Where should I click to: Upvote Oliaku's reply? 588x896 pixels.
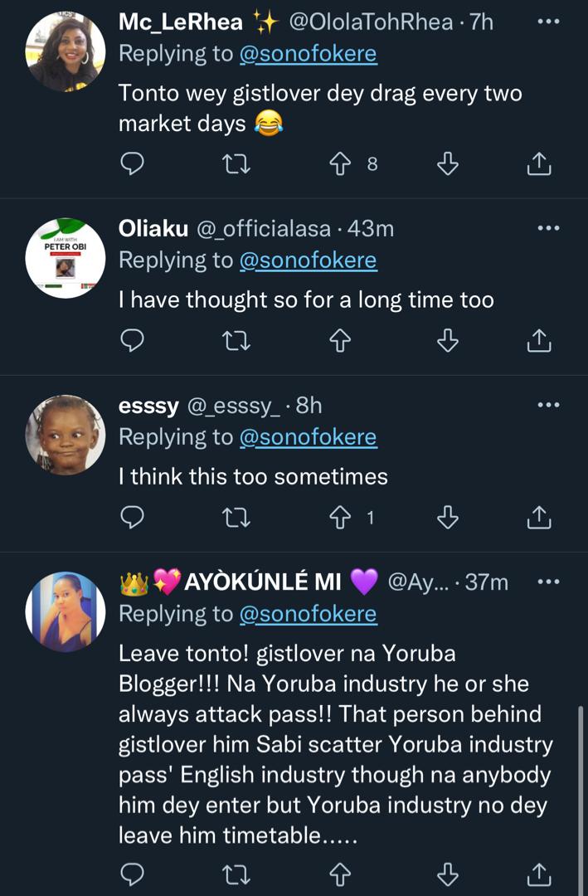coord(341,340)
